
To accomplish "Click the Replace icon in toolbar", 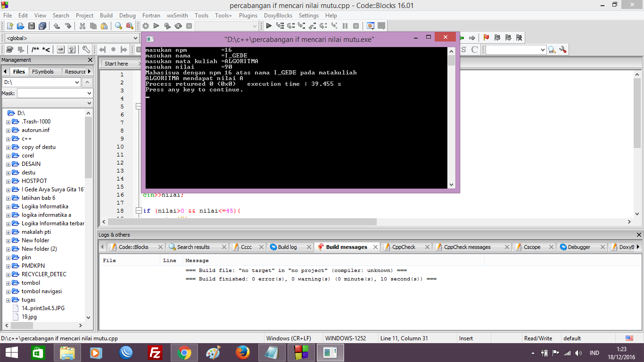I will tap(130, 26).
